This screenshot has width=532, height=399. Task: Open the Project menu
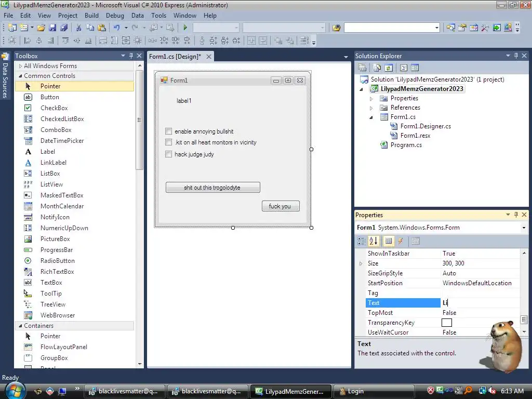(68, 16)
